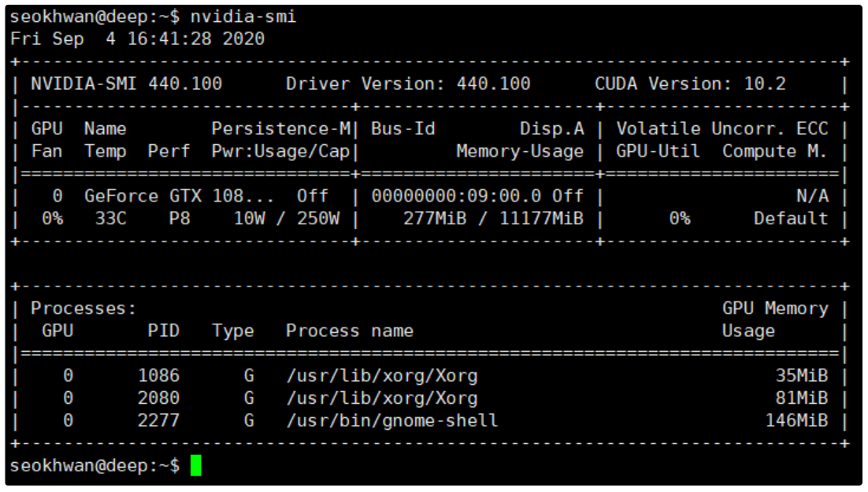Click the 'Persistence-M' column header

pos(281,129)
